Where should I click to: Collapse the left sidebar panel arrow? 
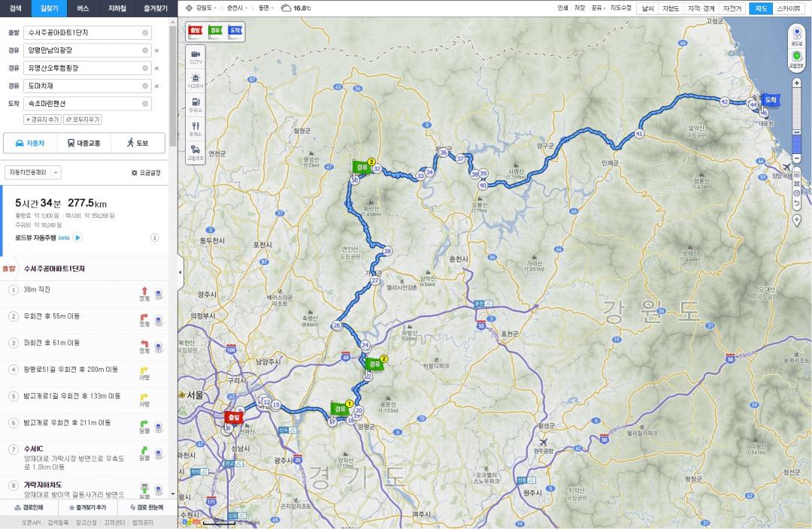(180, 272)
